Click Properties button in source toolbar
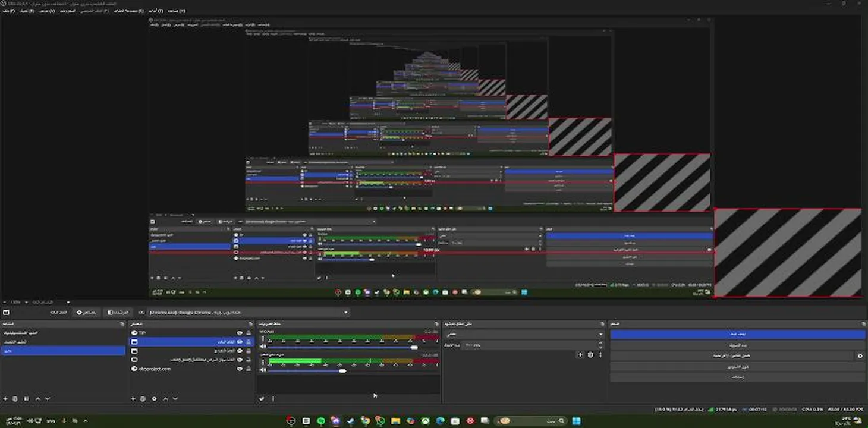Screen dimensions: 868x428 (x=86, y=312)
